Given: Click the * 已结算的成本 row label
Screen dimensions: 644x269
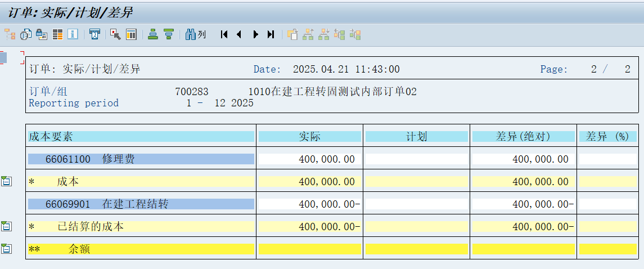Looking at the screenshot, I should (141, 226).
